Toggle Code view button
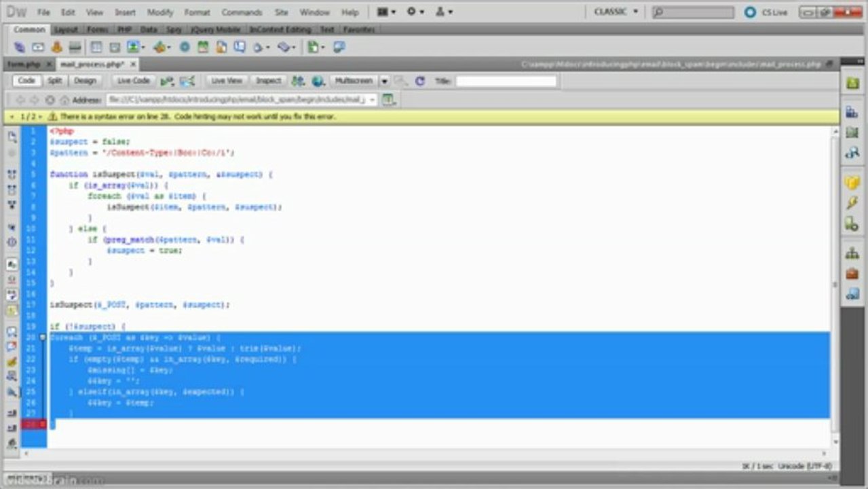The width and height of the screenshot is (868, 489). point(26,81)
